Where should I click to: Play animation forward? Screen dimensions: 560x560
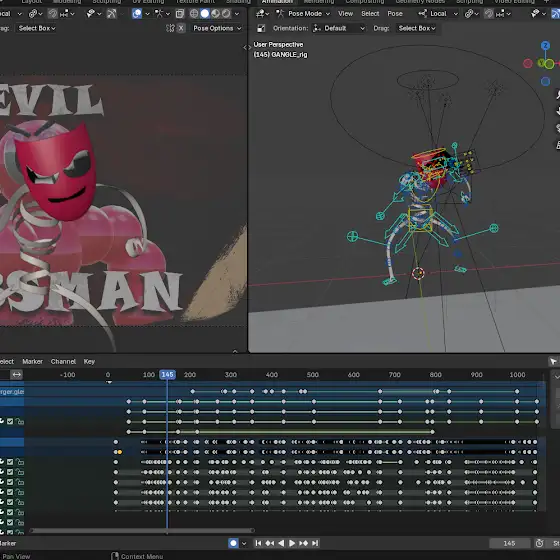tap(292, 543)
